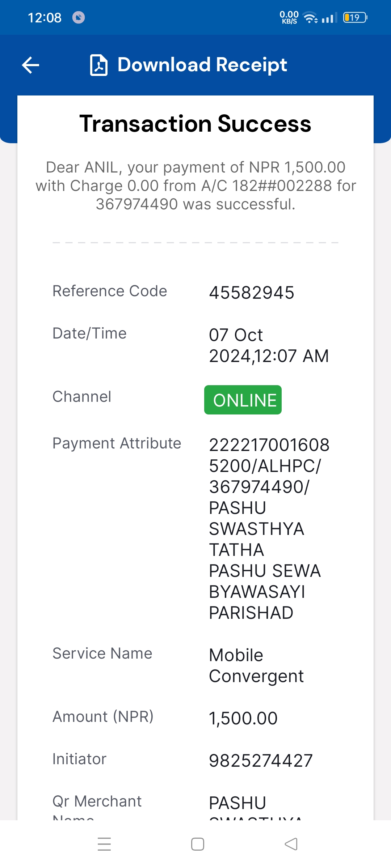Tap round notification icon beside clock

(79, 17)
